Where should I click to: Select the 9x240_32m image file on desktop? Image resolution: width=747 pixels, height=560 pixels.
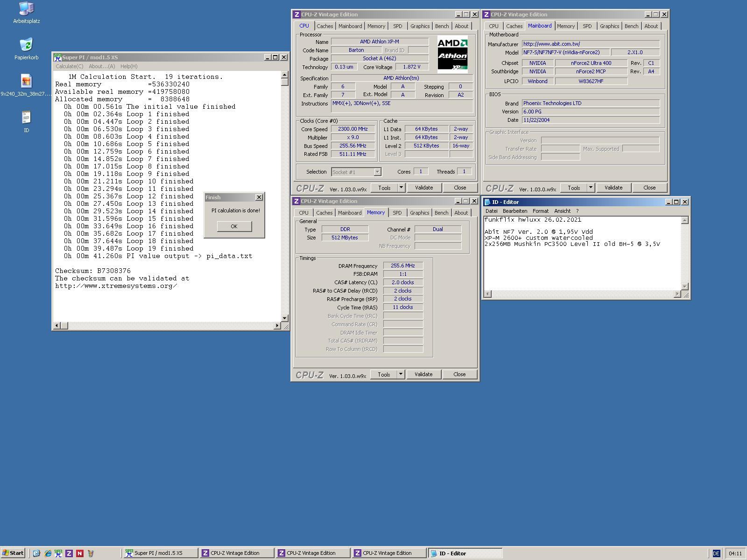[26, 85]
